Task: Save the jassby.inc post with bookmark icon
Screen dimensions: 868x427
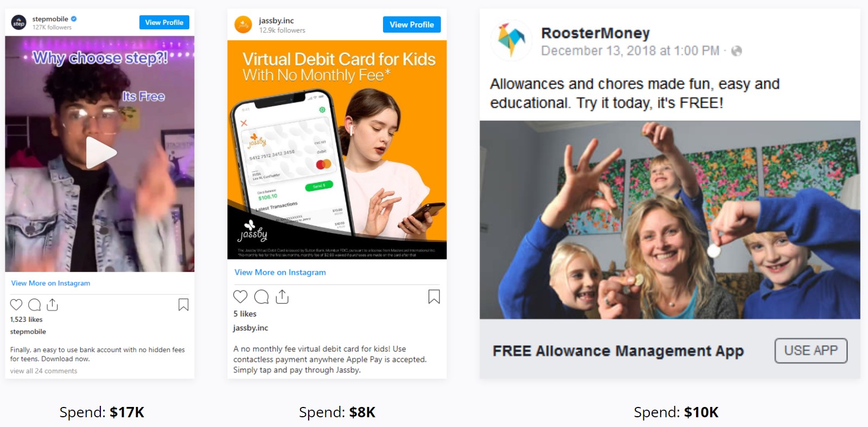Action: tap(434, 296)
